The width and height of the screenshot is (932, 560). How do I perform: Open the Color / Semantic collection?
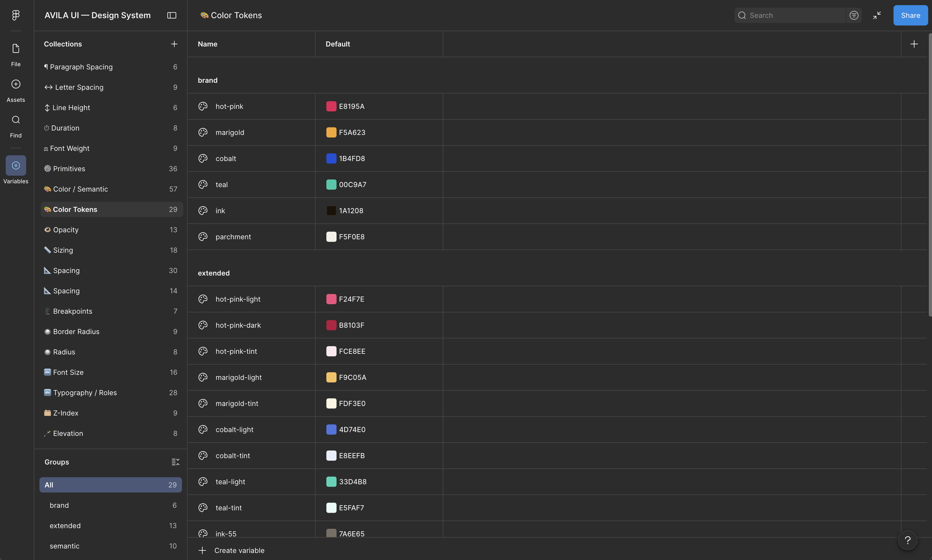point(81,189)
